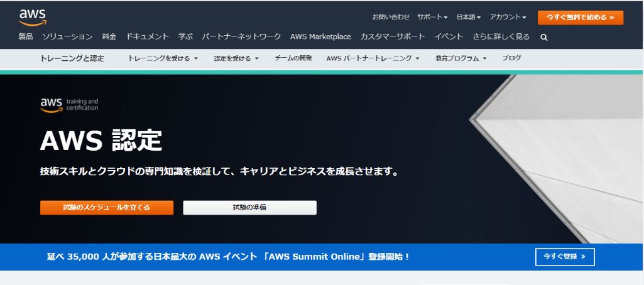Click the AWS Summit Online banner text
644x285 pixels.
228,257
